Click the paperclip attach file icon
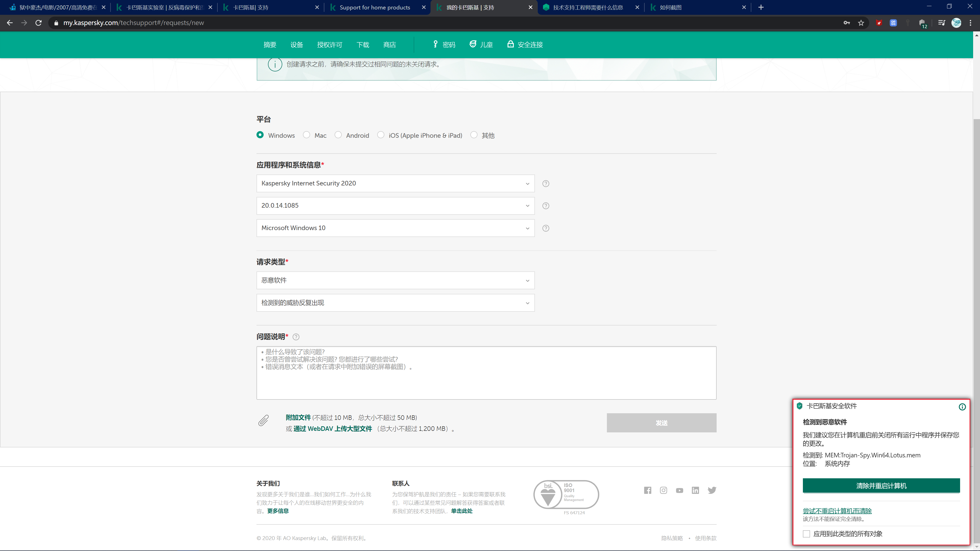 263,420
